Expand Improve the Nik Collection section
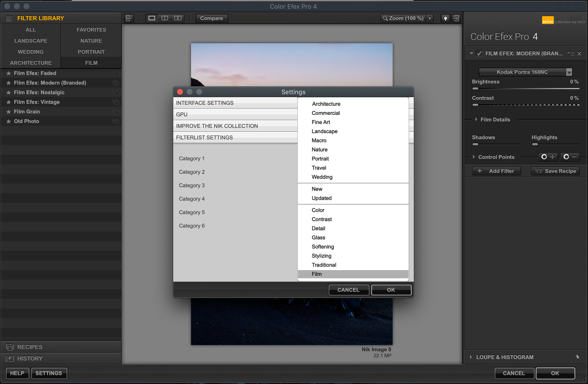 [235, 126]
